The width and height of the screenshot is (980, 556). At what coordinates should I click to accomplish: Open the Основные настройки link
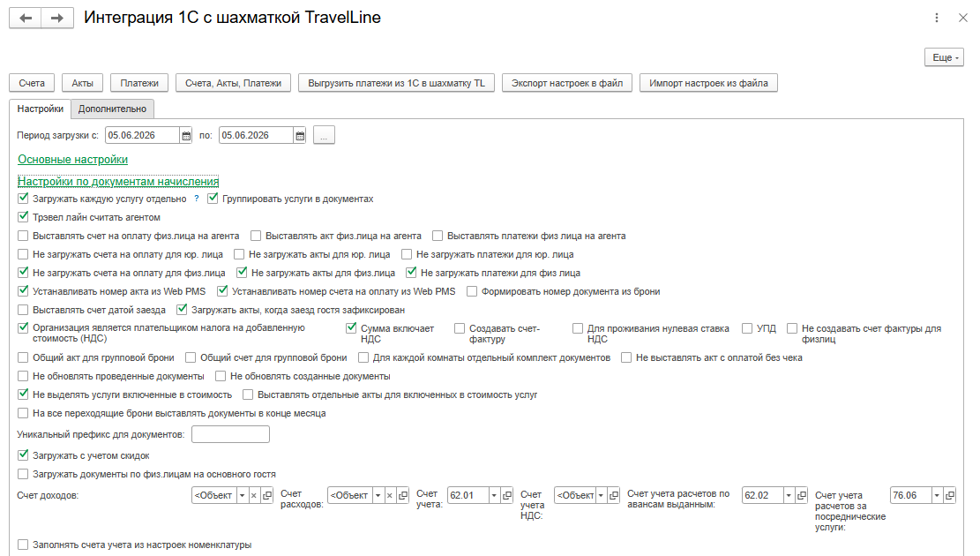pos(72,160)
